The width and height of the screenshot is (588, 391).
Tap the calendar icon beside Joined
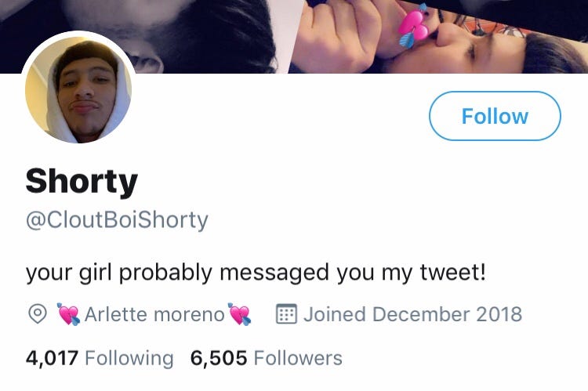(286, 313)
